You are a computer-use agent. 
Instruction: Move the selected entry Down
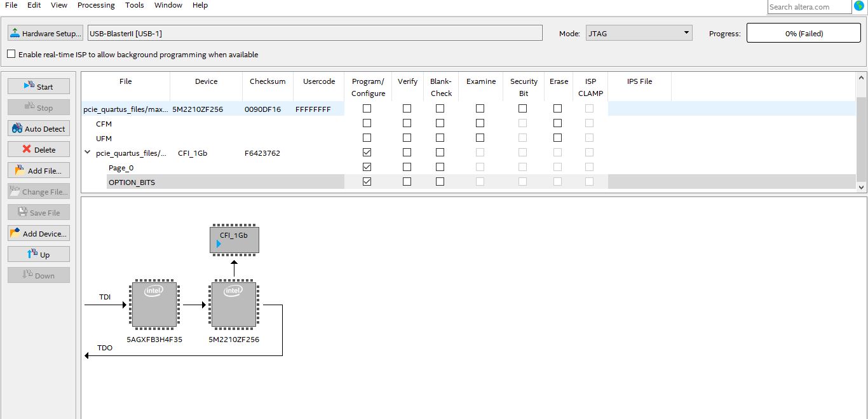pyautogui.click(x=39, y=275)
